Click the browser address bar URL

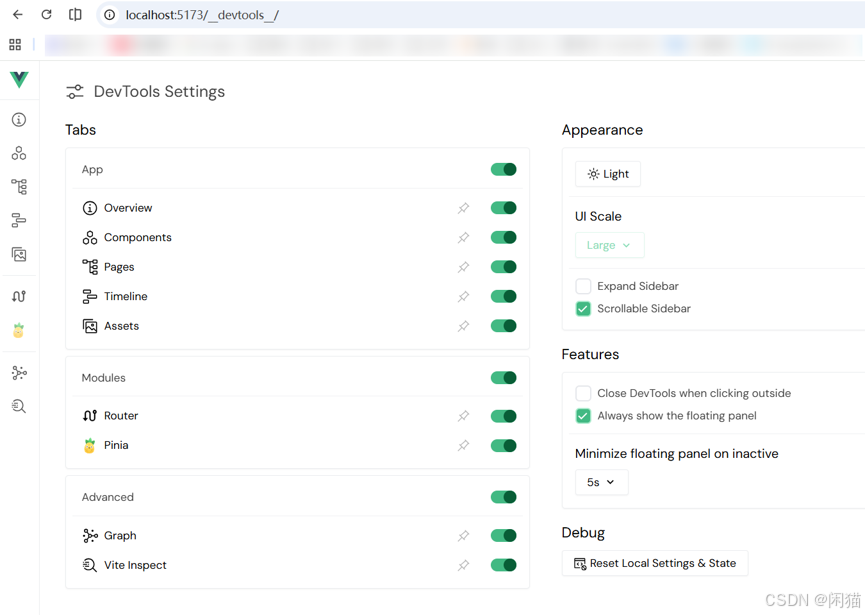(202, 15)
